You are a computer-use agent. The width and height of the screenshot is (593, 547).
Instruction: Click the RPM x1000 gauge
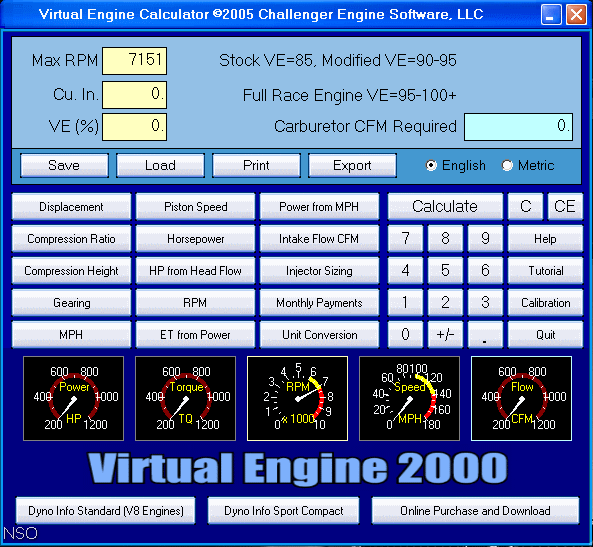coord(297,398)
